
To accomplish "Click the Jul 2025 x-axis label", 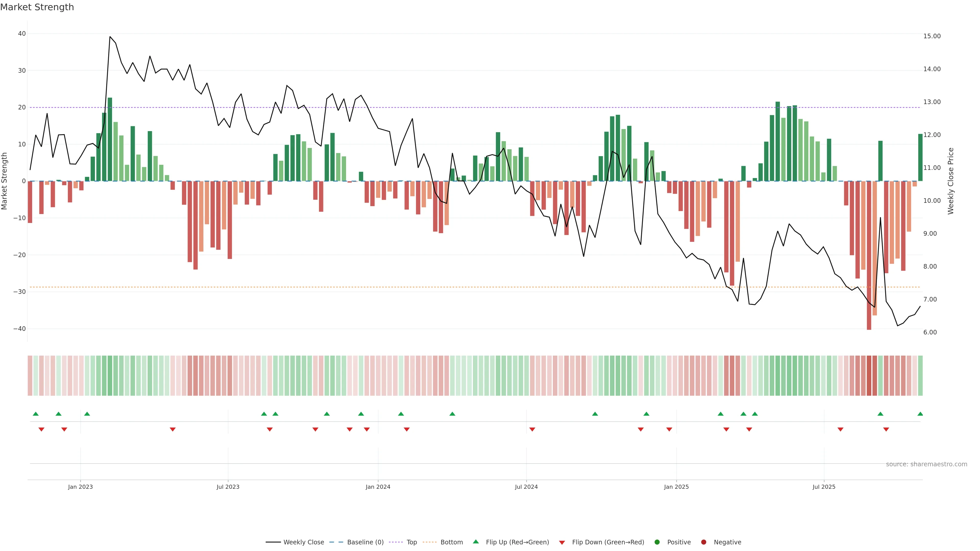I will (824, 487).
